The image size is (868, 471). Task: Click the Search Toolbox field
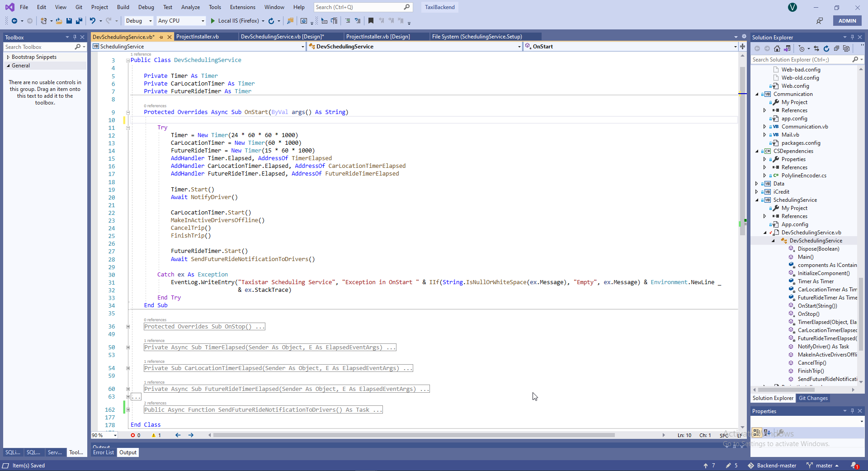tap(45, 47)
